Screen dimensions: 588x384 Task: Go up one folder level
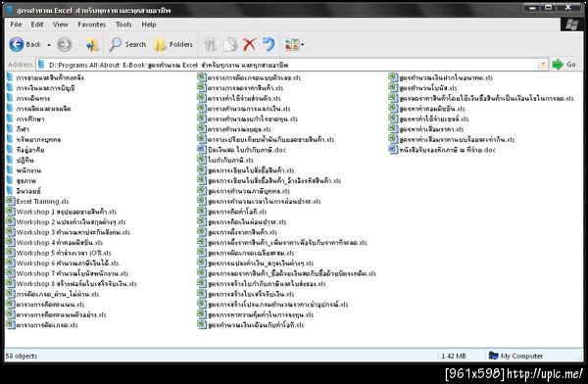92,45
